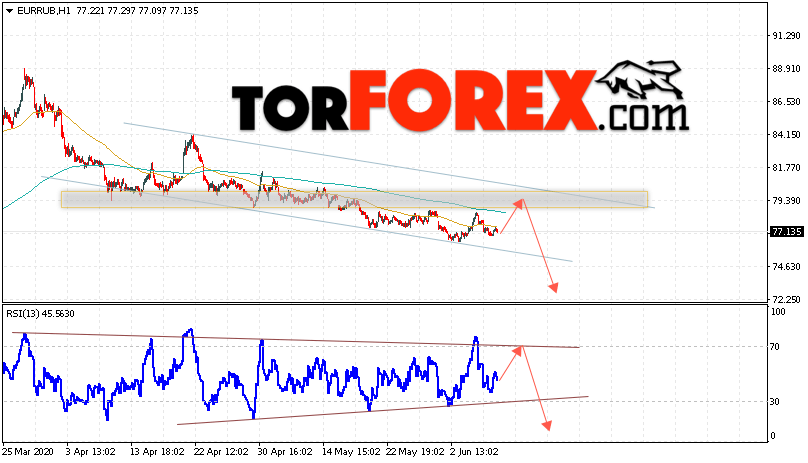The height and width of the screenshot is (463, 808).
Task: Select the RSI scale level 0
Action: 772,436
